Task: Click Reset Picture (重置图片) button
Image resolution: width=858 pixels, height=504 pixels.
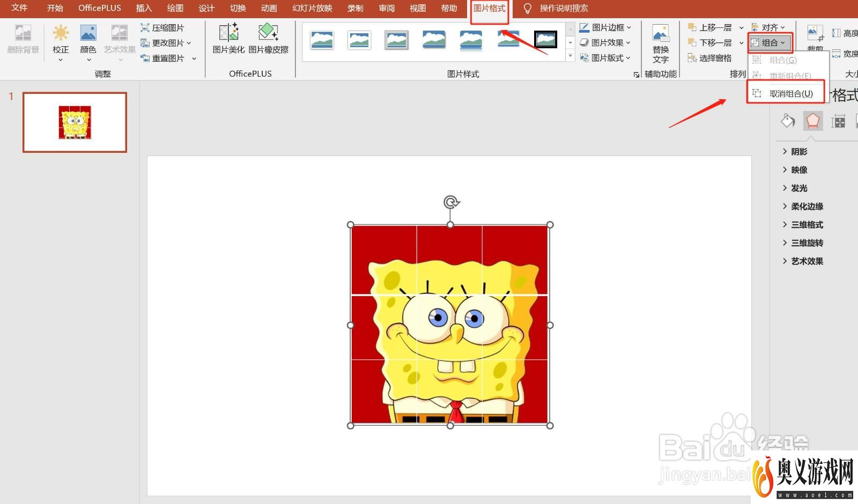Action: (162, 58)
